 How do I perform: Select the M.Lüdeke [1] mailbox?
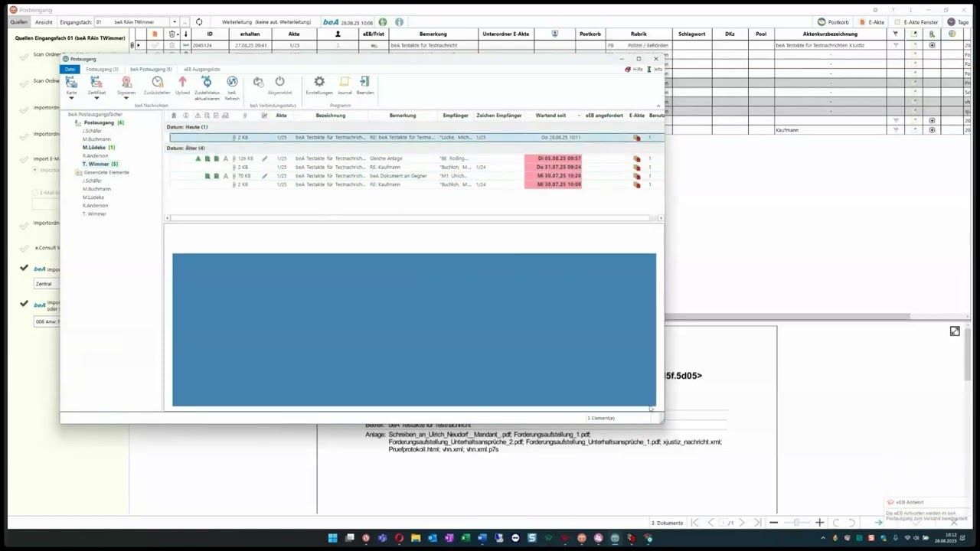[99, 148]
